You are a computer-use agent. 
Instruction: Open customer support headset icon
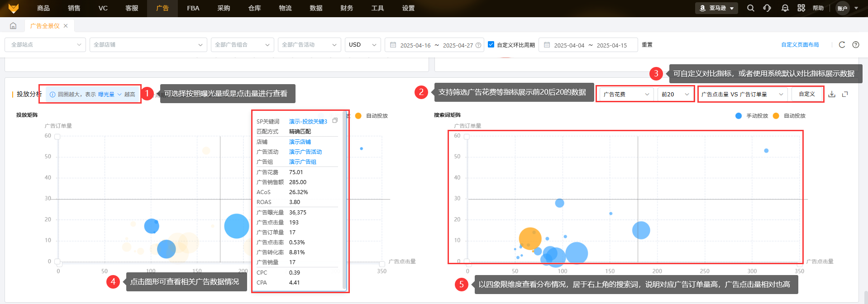767,8
